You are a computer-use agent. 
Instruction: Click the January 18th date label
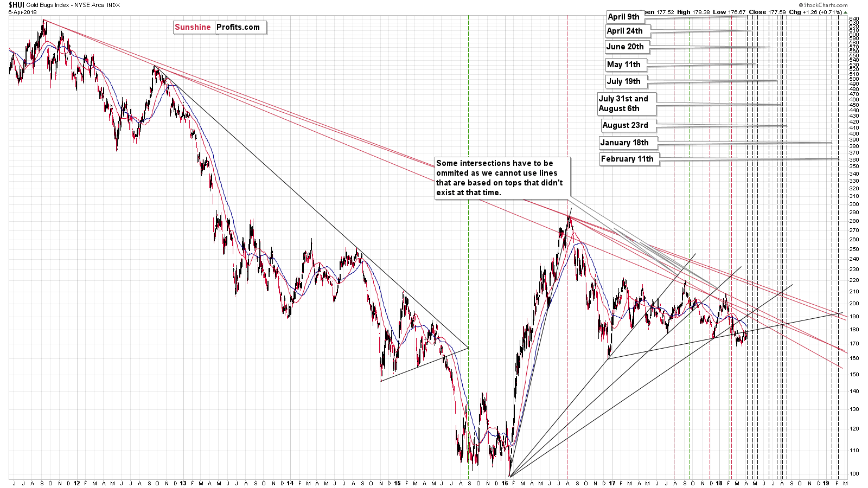coord(628,143)
